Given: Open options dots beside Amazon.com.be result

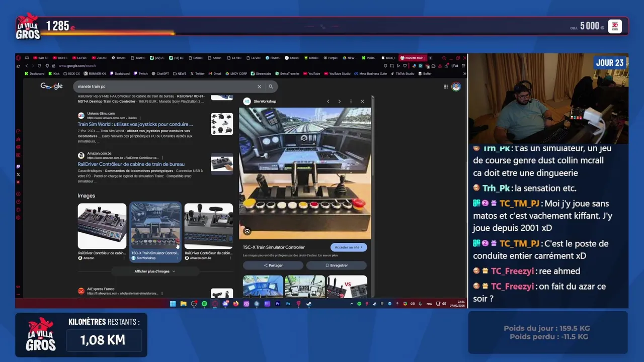Looking at the screenshot, I should point(162,158).
